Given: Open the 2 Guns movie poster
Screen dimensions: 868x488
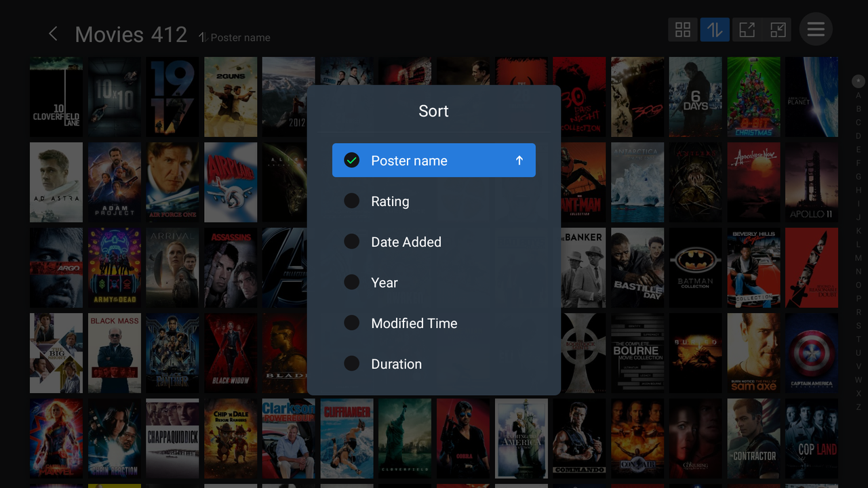Looking at the screenshot, I should click(231, 97).
